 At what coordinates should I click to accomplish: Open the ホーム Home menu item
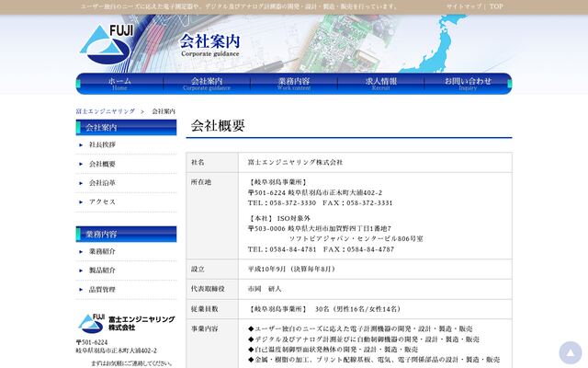coord(119,84)
